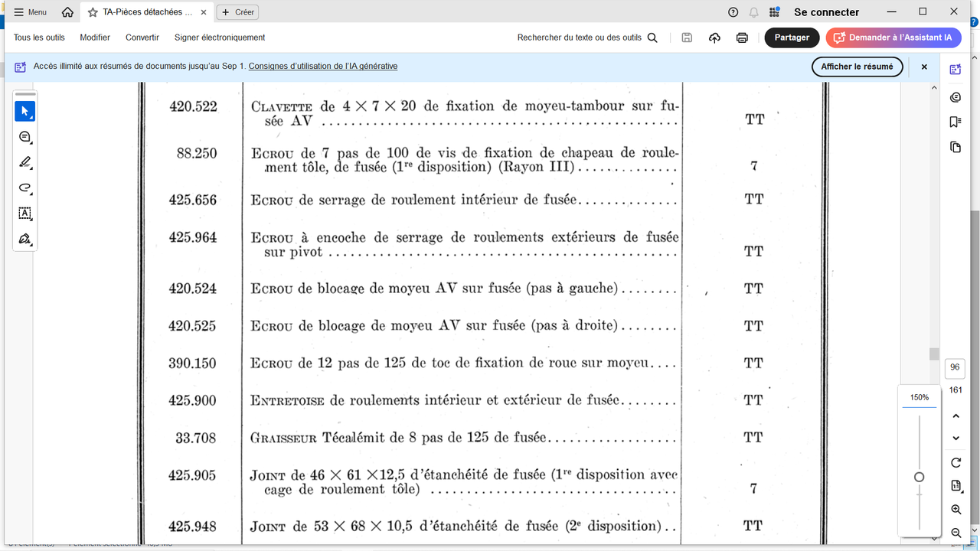Rotate the page view

[955, 463]
